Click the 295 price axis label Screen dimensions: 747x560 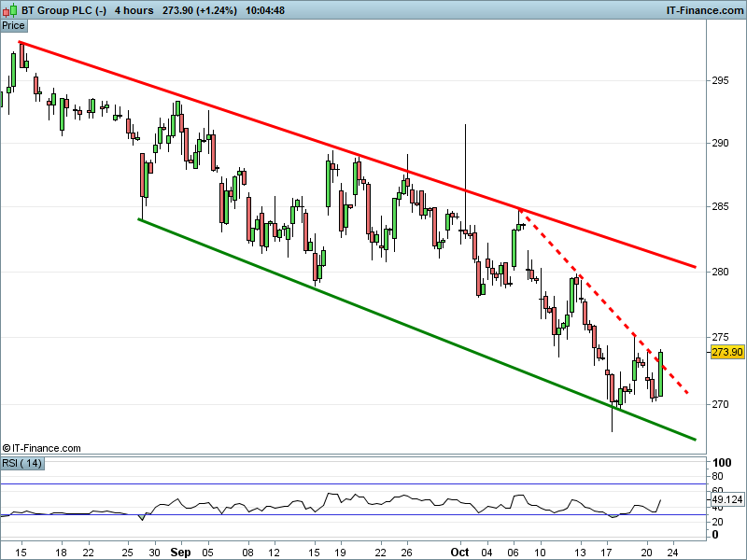coord(720,80)
